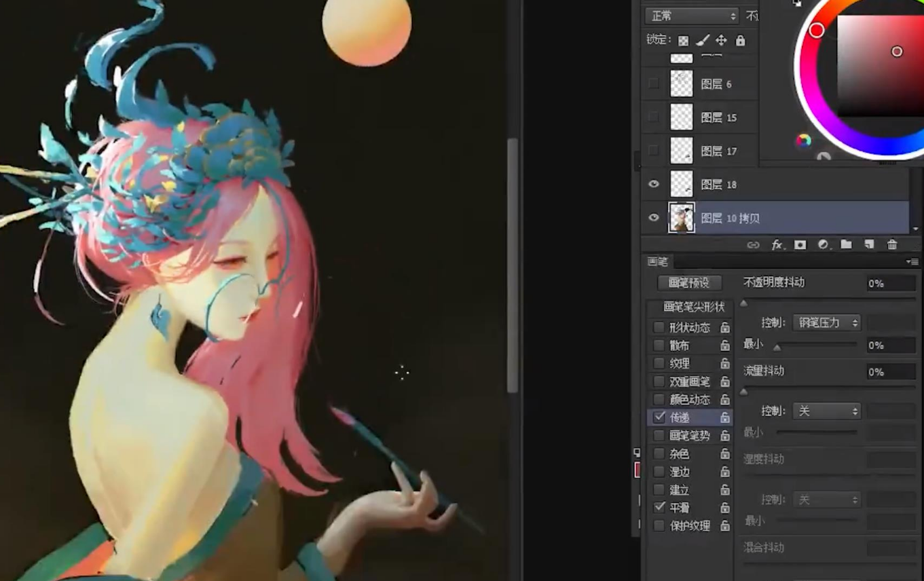Viewport: 924px width, 581px height.
Task: Switch to the 画笔 panel tab
Action: (x=657, y=262)
